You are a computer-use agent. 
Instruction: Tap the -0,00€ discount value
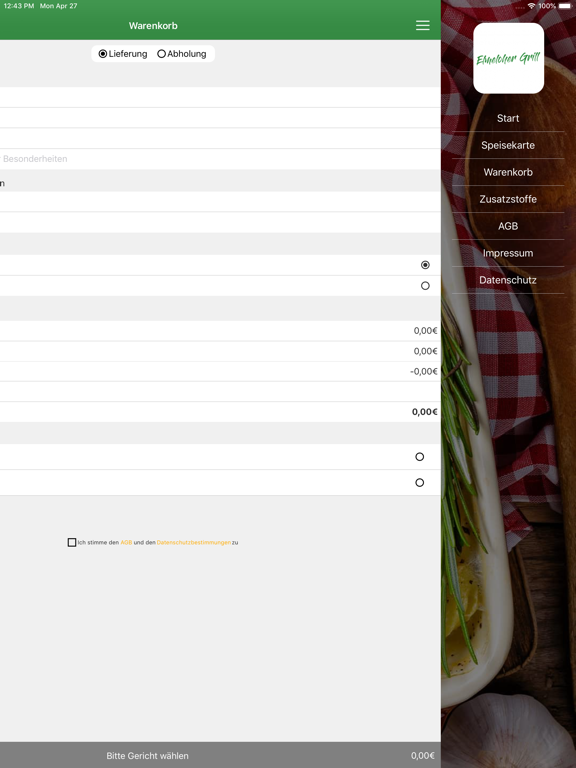(x=424, y=371)
